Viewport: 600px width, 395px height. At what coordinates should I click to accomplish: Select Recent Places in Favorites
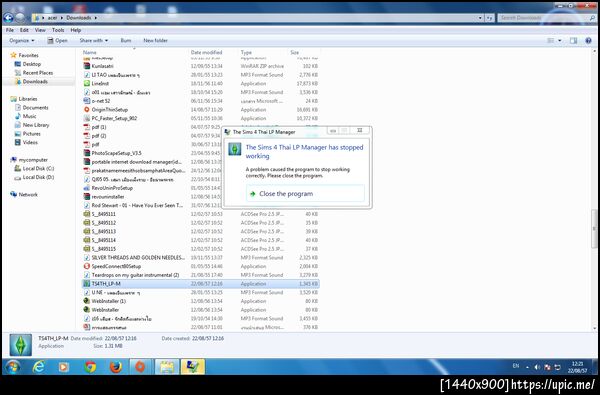[34, 73]
